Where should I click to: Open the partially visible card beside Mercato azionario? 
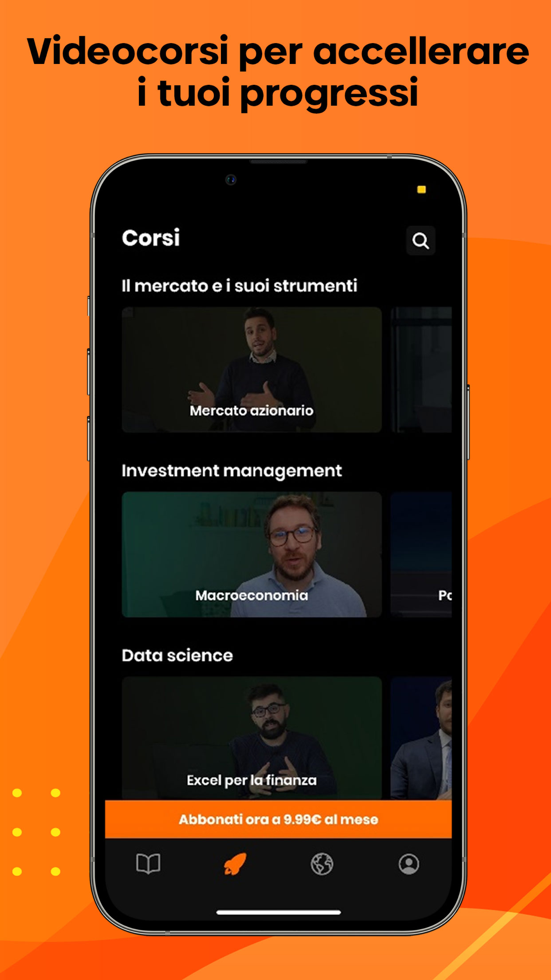[x=421, y=369]
